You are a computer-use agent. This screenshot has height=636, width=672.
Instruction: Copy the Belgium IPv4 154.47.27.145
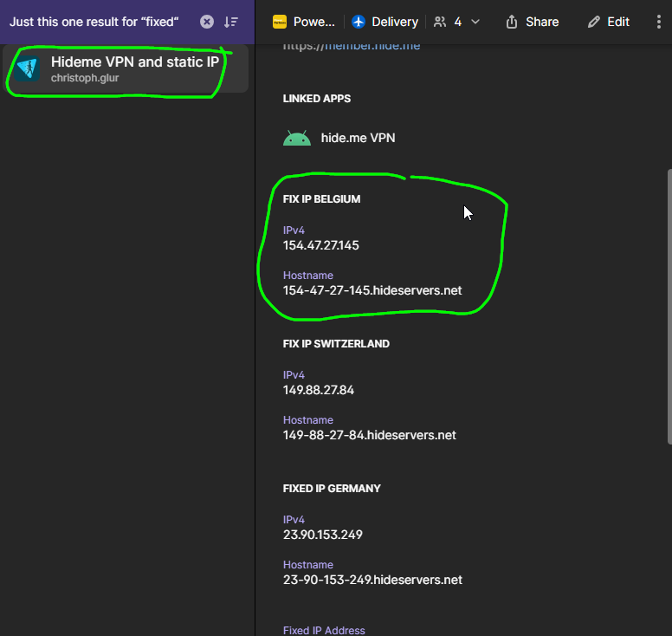point(321,245)
